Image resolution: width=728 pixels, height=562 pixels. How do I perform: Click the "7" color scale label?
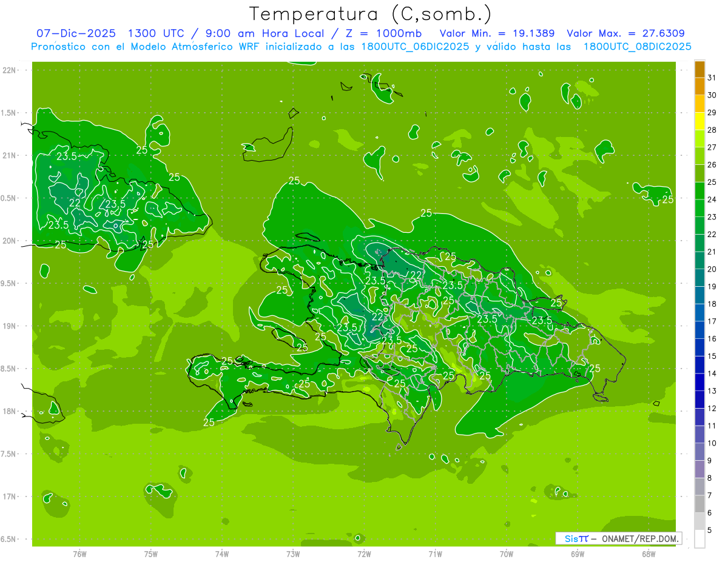tap(709, 496)
